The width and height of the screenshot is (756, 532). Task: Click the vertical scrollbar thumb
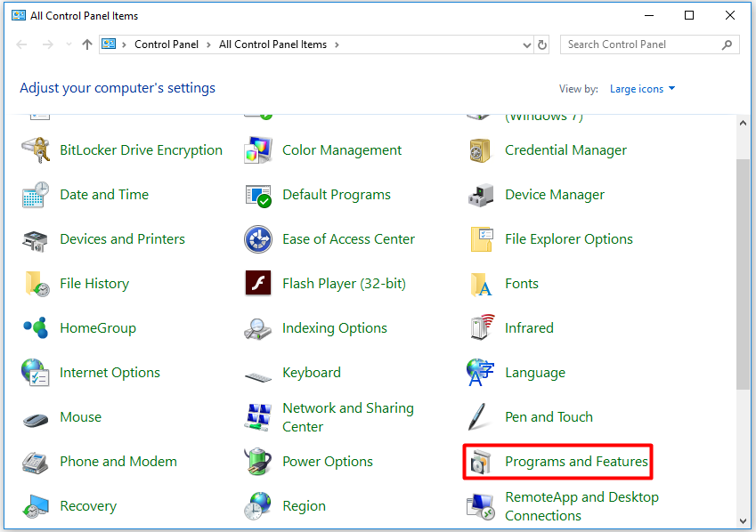743,274
